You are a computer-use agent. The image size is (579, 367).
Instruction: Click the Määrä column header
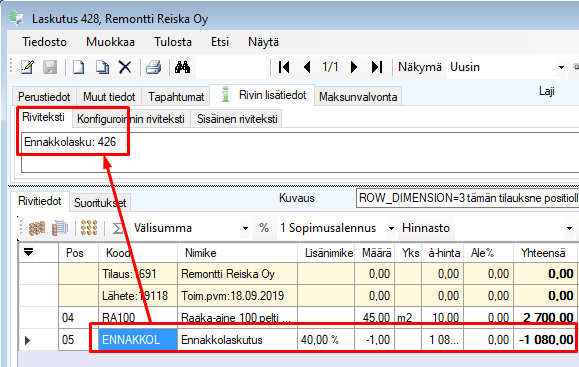(x=375, y=253)
